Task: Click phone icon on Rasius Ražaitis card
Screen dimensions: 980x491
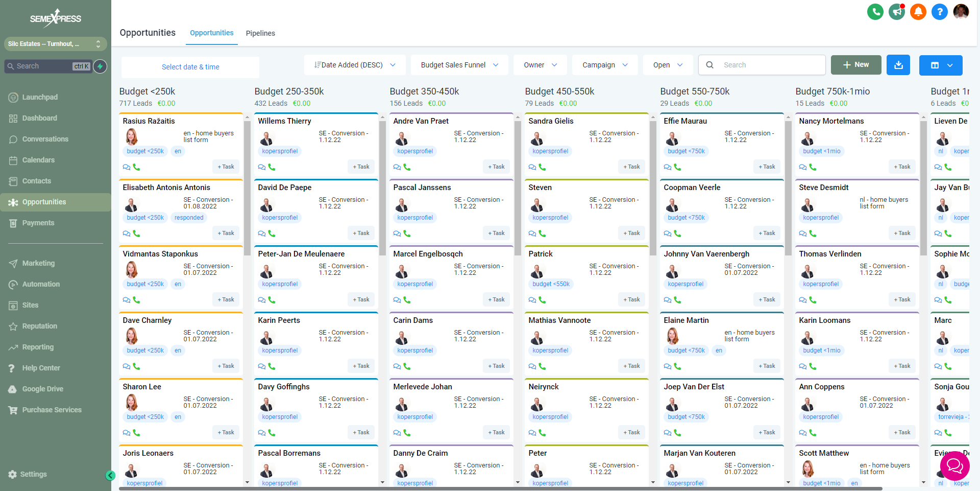Action: 136,167
